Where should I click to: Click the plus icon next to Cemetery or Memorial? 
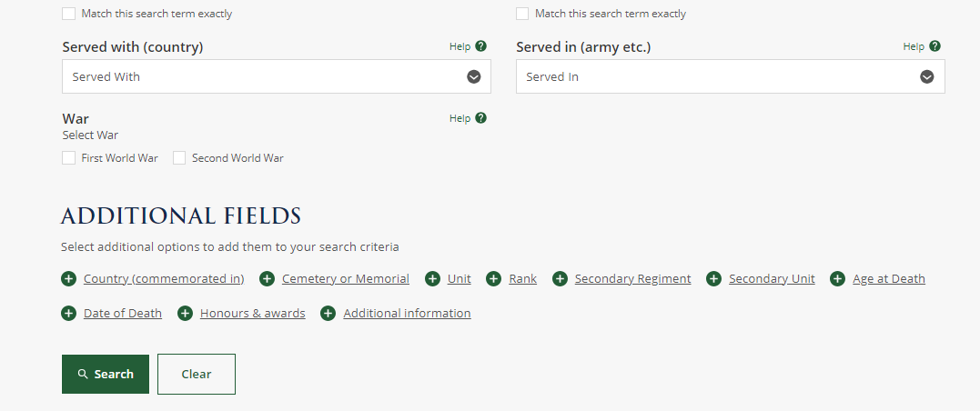click(267, 279)
